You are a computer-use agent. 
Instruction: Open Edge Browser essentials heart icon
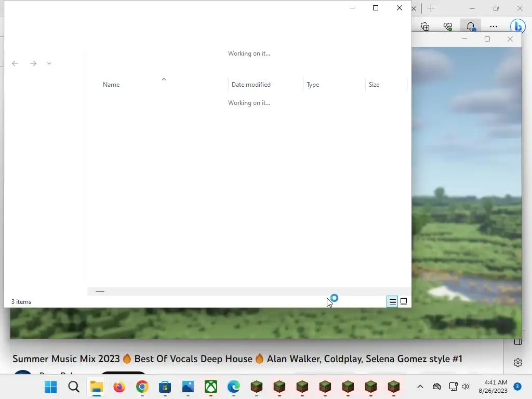point(448,26)
